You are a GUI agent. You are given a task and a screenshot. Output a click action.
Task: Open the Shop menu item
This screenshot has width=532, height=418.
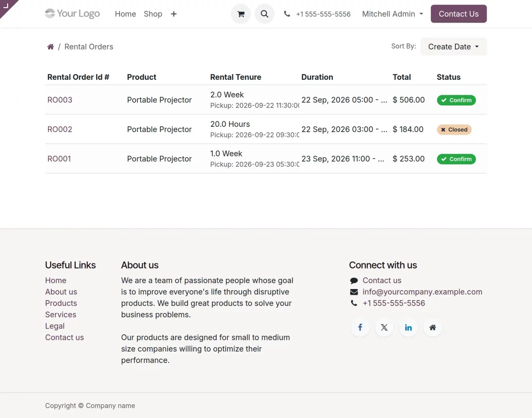point(153,14)
